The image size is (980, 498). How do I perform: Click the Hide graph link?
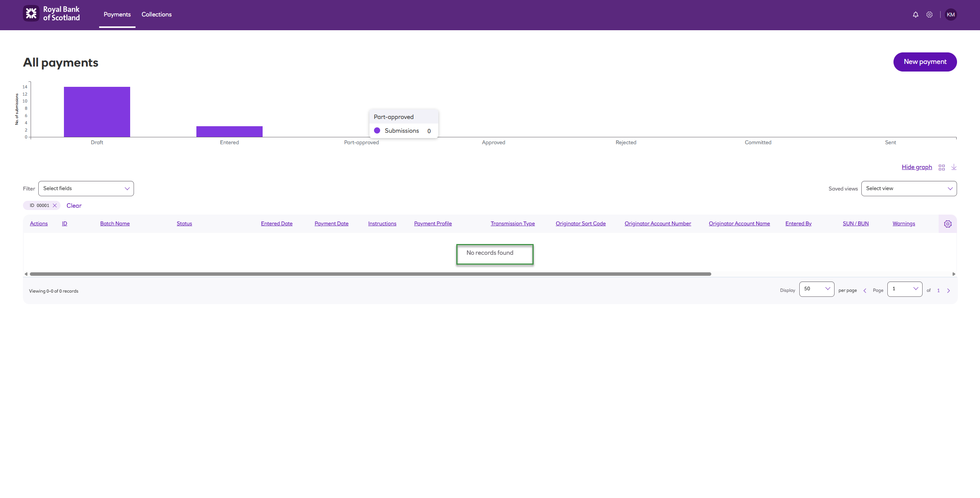pos(916,167)
